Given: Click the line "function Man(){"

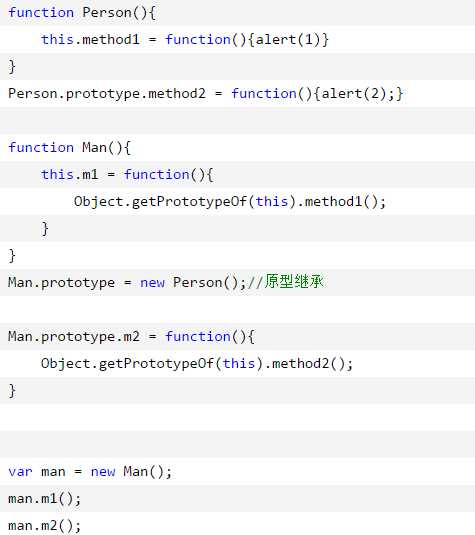Looking at the screenshot, I should click(x=69, y=148).
